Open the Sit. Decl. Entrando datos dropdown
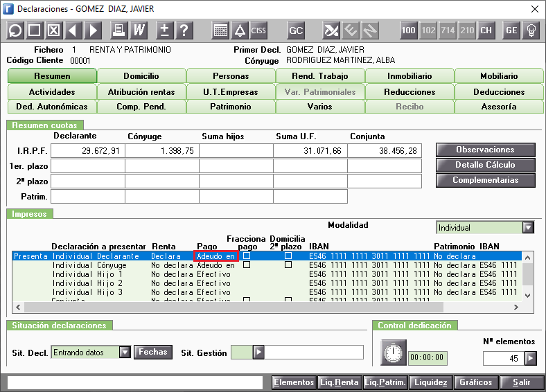Image resolution: width=546 pixels, height=392 pixels. 125,353
